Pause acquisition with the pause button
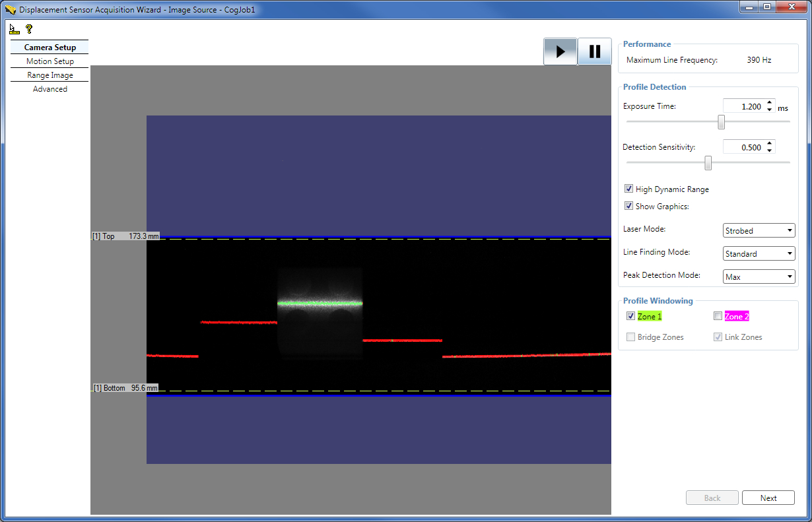The width and height of the screenshot is (812, 522). tap(595, 51)
